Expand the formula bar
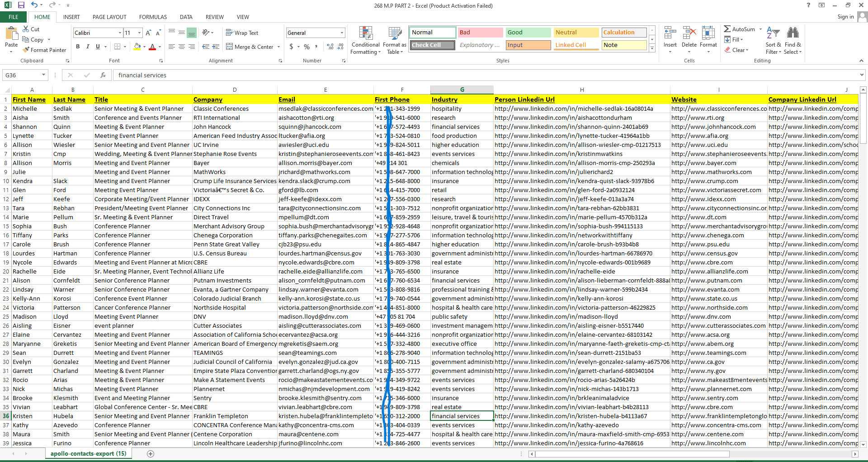This screenshot has height=462, width=868. 862,75
